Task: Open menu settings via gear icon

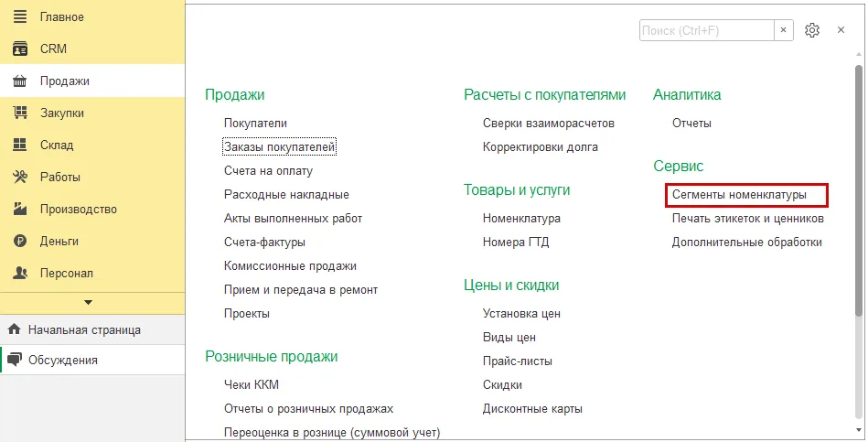Action: [x=812, y=30]
